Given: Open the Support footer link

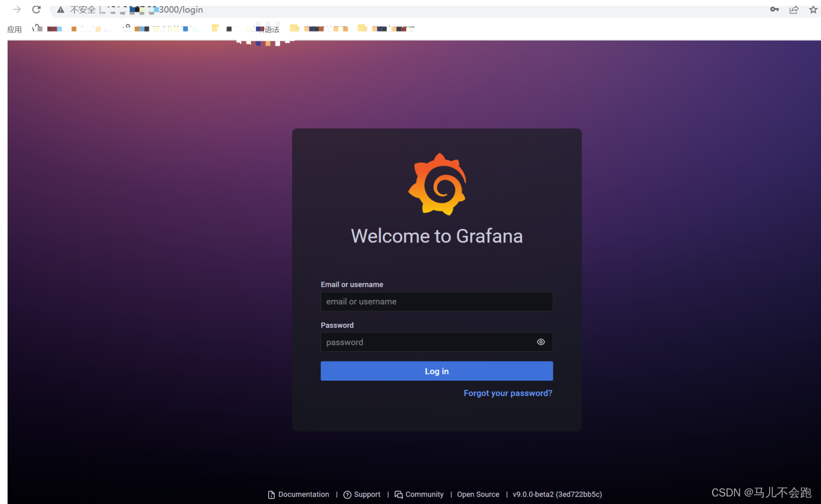Looking at the screenshot, I should coord(362,494).
